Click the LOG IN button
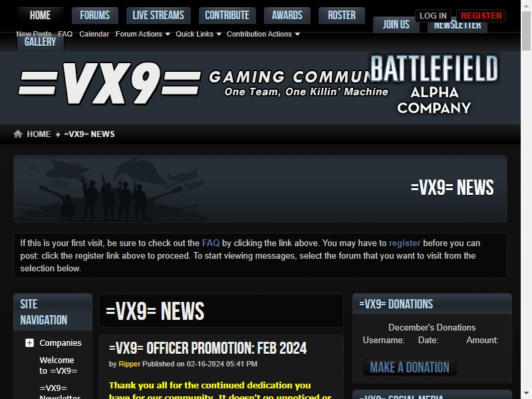Screen dimensions: 532x399 [x=433, y=15]
